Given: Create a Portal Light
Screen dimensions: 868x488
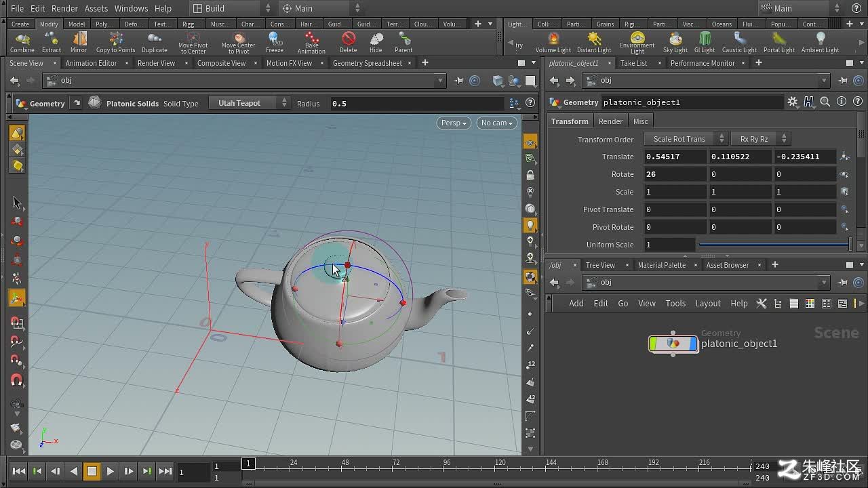Looking at the screenshot, I should point(779,43).
